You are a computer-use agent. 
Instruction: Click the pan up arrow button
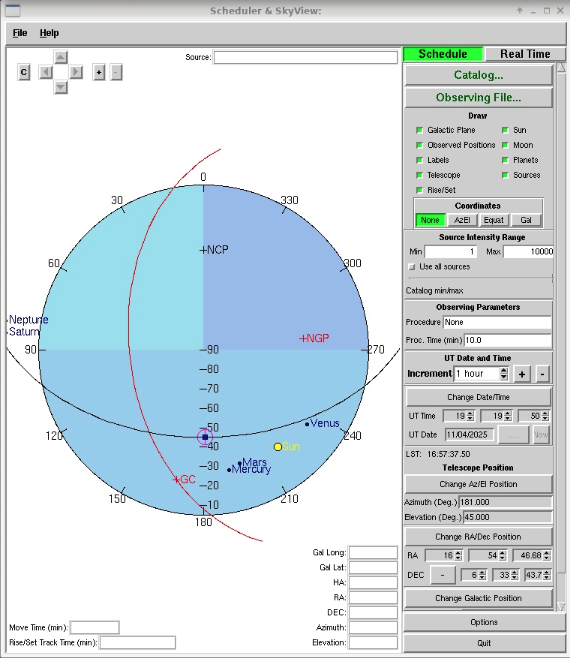61,57
